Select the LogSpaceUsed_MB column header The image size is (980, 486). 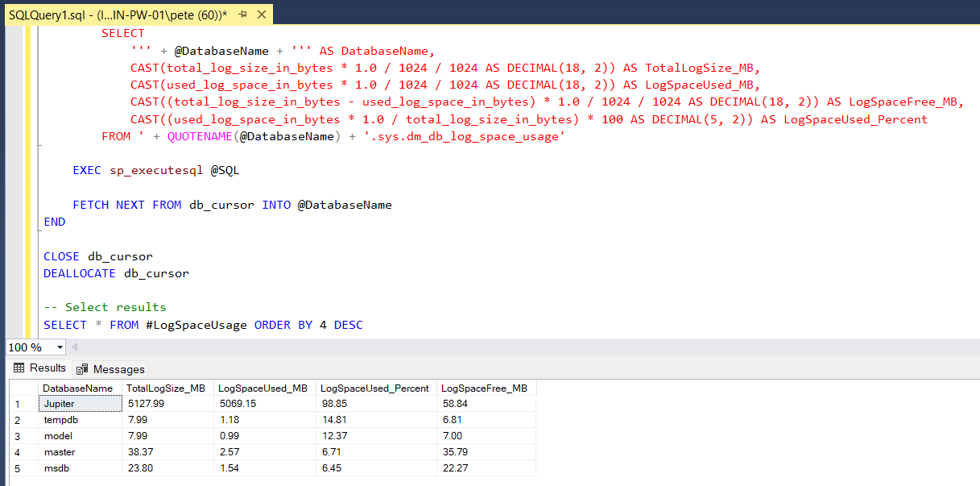tap(263, 388)
